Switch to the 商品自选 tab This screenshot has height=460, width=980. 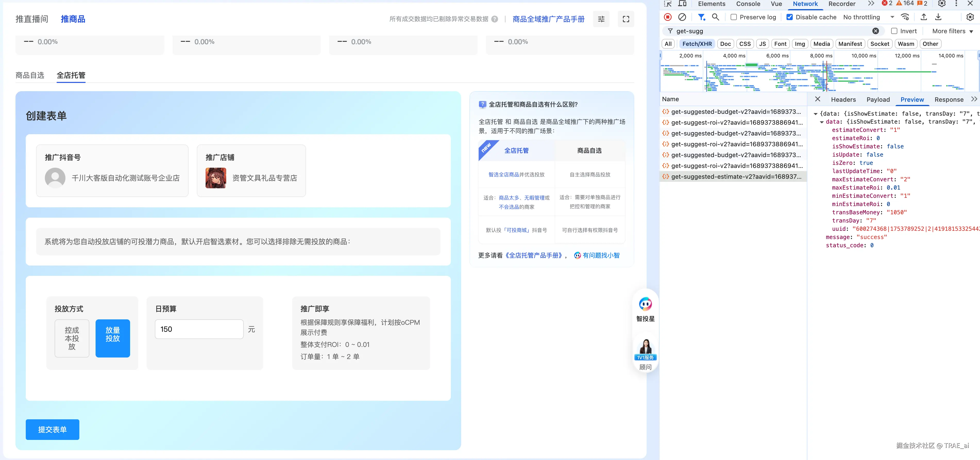click(x=30, y=75)
